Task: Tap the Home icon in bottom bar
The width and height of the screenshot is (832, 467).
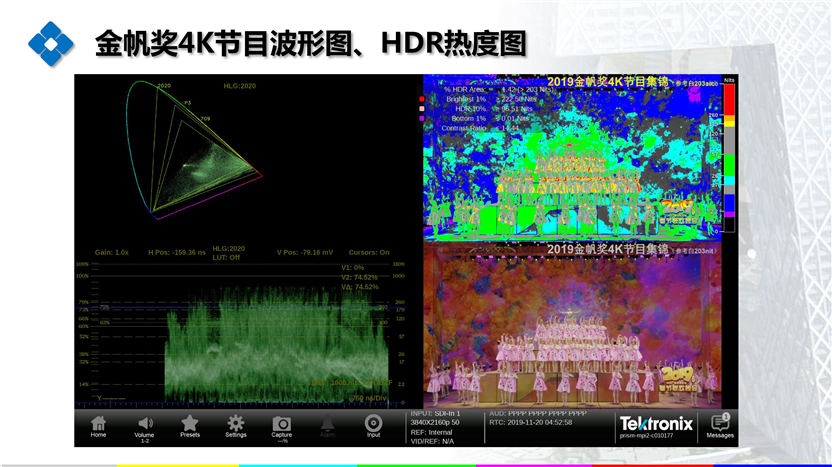Action: tap(98, 424)
